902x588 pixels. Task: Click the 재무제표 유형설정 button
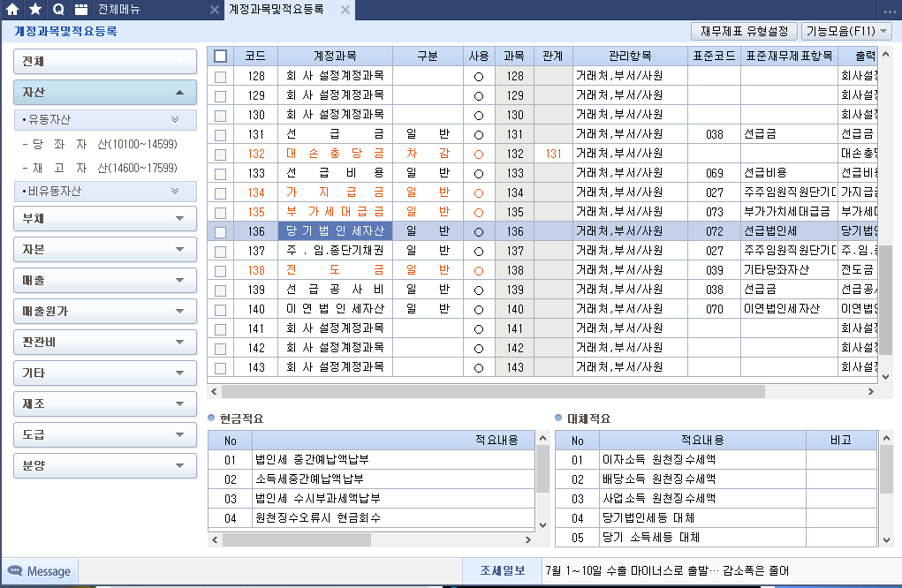(744, 31)
